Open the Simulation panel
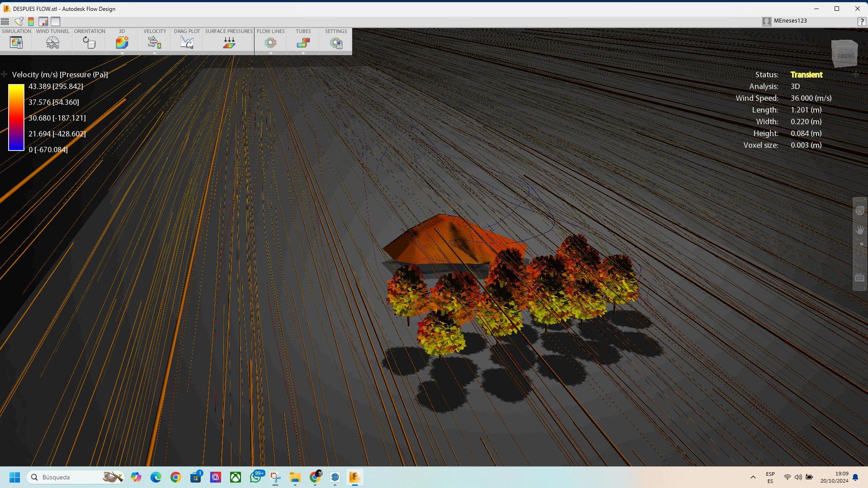The image size is (868, 488). (16, 42)
